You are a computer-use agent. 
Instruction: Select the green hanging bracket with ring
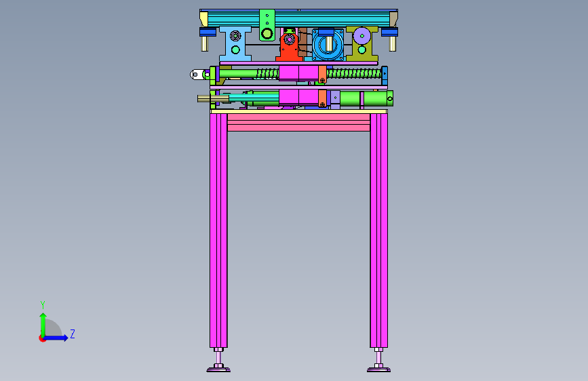pyautogui.click(x=267, y=25)
